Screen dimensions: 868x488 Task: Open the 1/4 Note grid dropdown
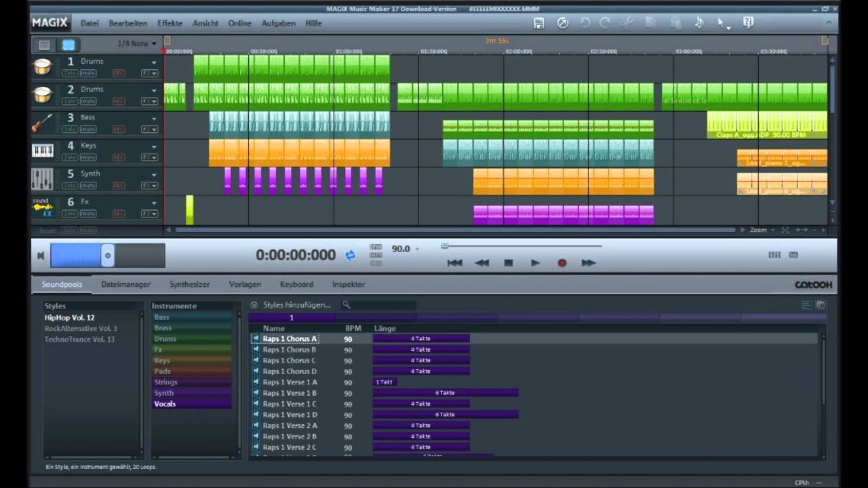[137, 44]
